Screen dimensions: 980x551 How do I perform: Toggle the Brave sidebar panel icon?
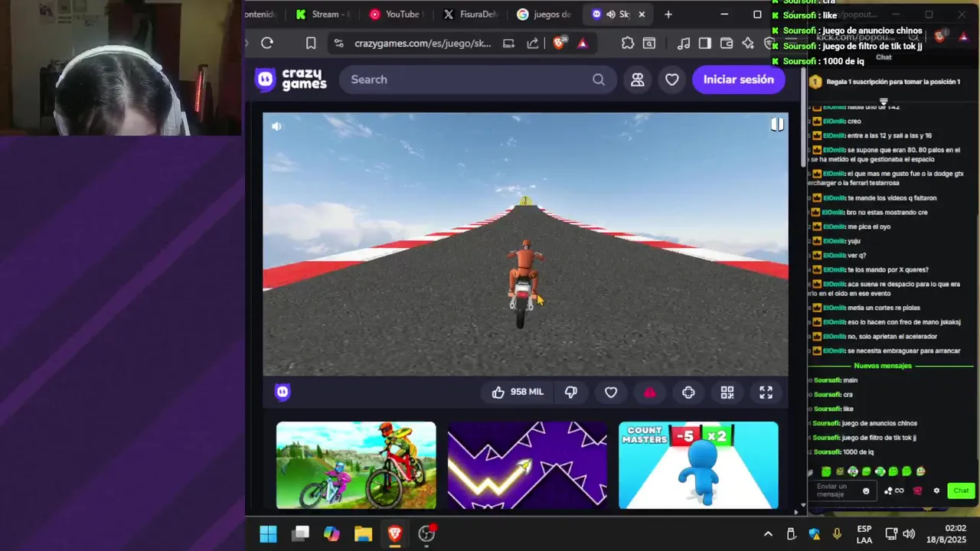click(x=705, y=44)
